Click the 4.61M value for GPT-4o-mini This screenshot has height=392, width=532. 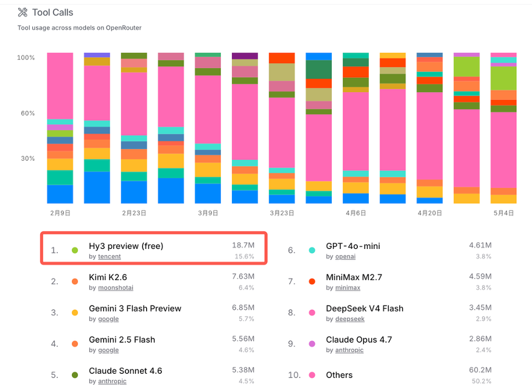click(480, 245)
